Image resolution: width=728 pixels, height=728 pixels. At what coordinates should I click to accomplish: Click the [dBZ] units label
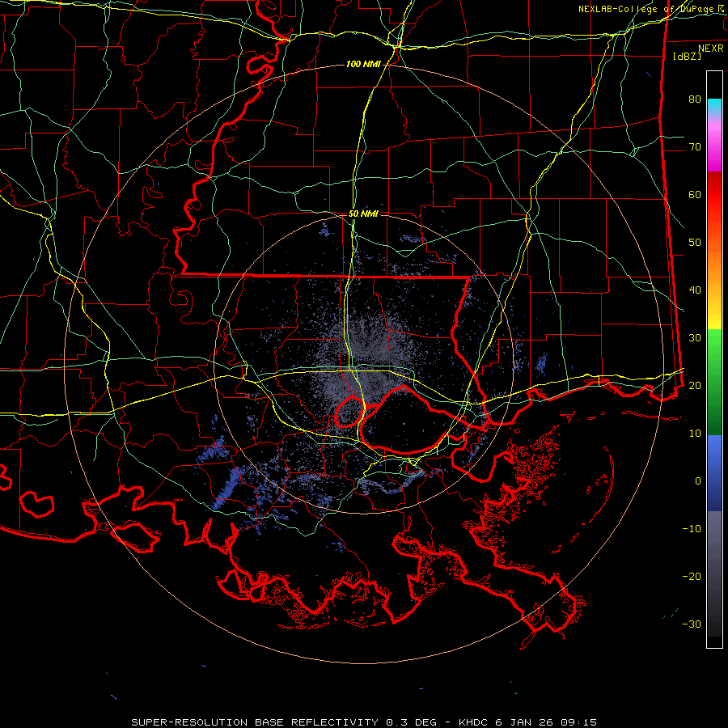coord(687,56)
